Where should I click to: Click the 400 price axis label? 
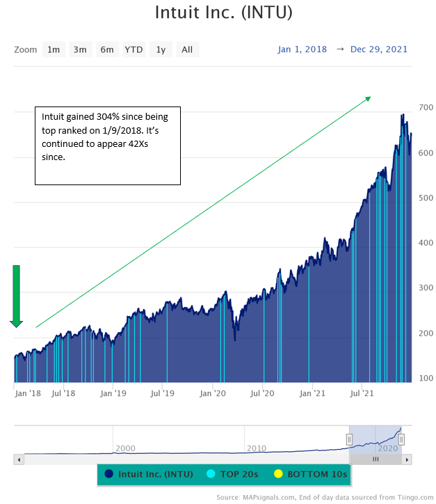(426, 243)
